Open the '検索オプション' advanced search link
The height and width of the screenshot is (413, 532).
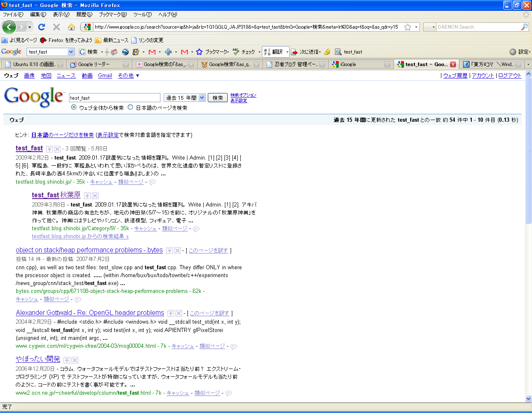(244, 95)
